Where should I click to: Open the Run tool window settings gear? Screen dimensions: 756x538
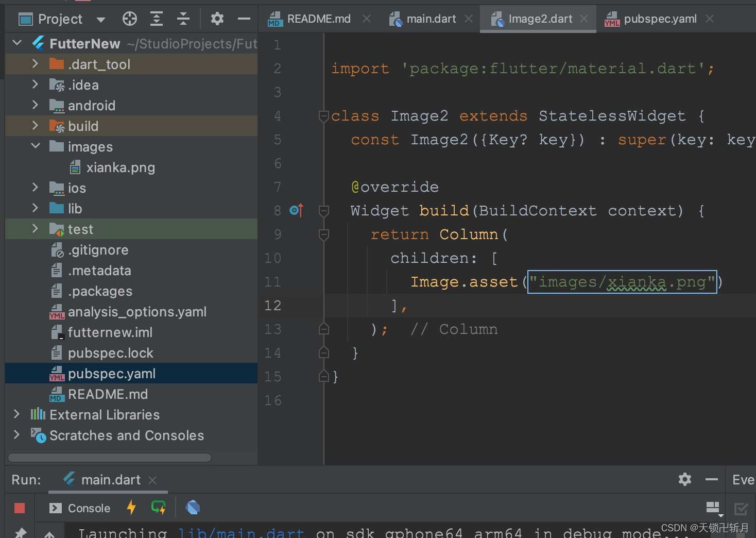tap(684, 479)
